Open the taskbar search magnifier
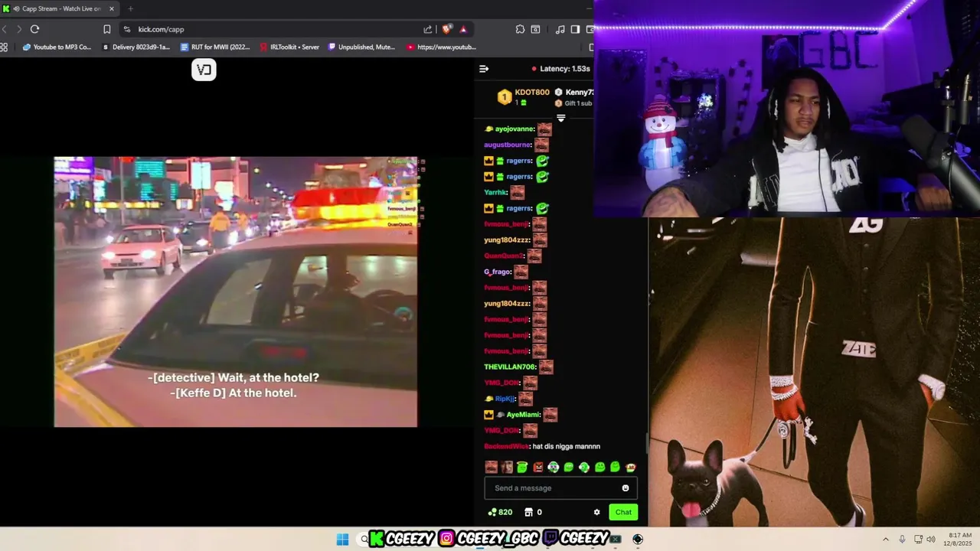 click(x=364, y=539)
